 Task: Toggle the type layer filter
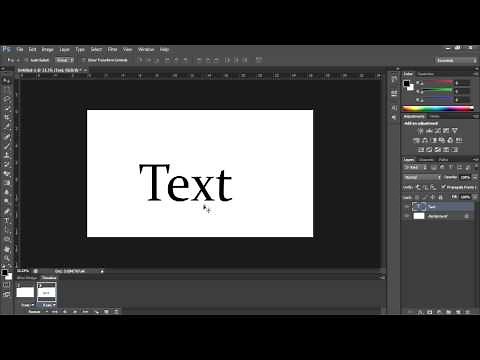click(451, 167)
